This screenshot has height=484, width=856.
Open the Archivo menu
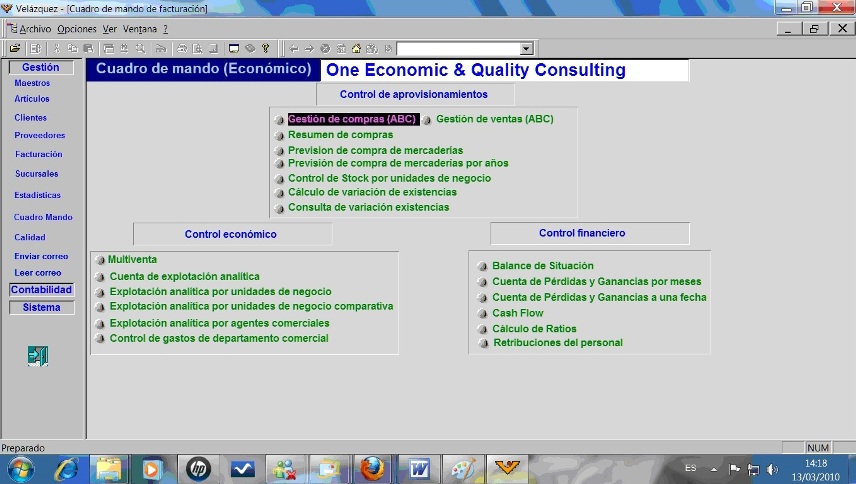(35, 29)
